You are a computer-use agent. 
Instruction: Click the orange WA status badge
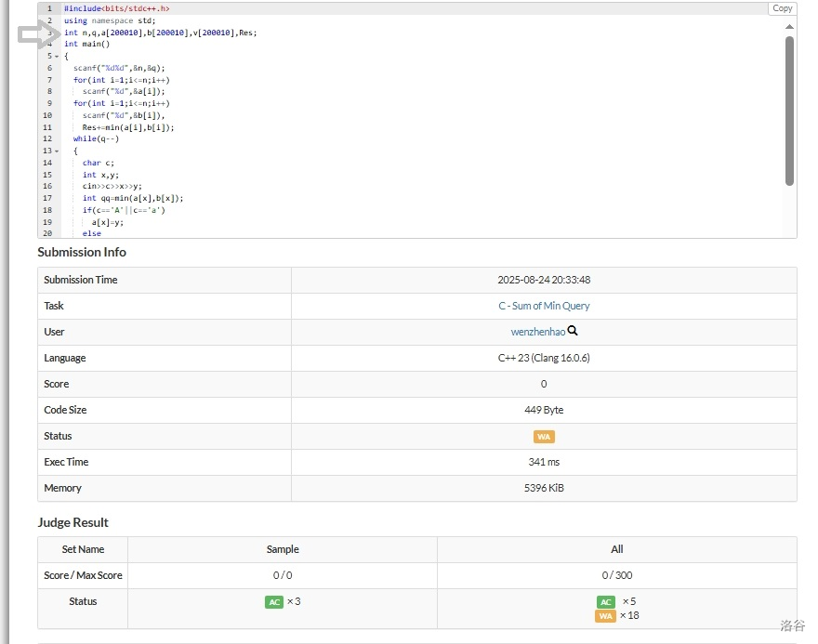pos(544,436)
